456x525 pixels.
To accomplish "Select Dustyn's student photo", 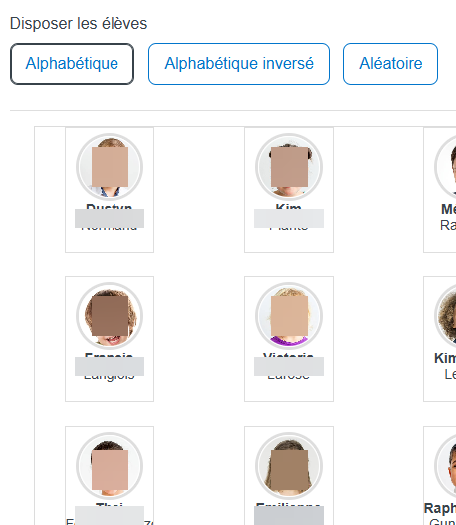I will pos(109,167).
